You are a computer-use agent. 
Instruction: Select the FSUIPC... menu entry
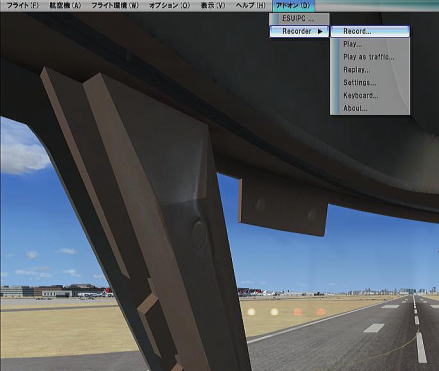(x=299, y=19)
